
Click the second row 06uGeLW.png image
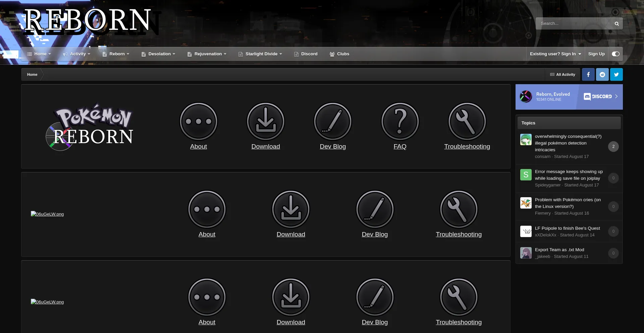47,214
